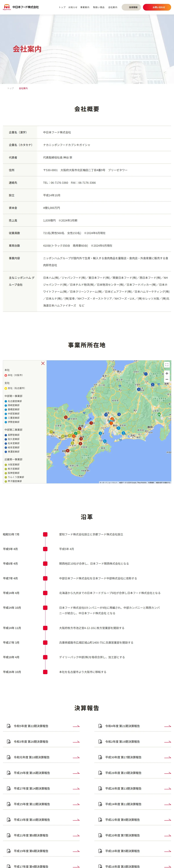Click the document icon for 令和5年度 第22期決算報告

coord(9,726)
